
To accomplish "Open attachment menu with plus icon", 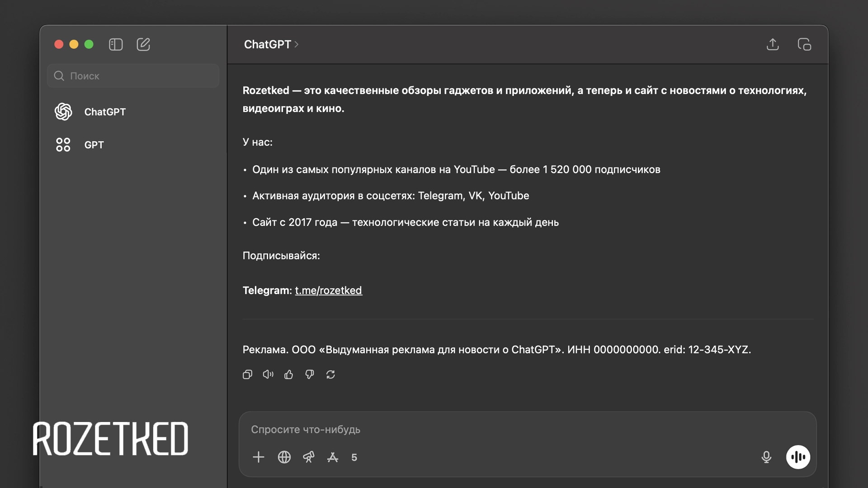I will click(258, 457).
